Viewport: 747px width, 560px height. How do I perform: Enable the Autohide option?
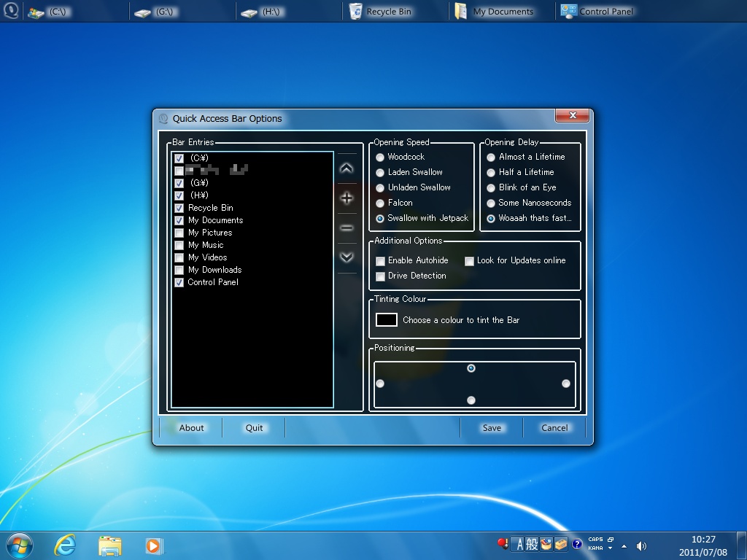[x=380, y=260]
